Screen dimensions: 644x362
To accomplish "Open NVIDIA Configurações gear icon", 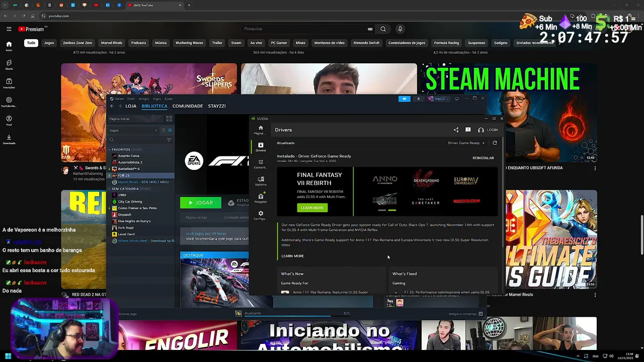I will [261, 215].
